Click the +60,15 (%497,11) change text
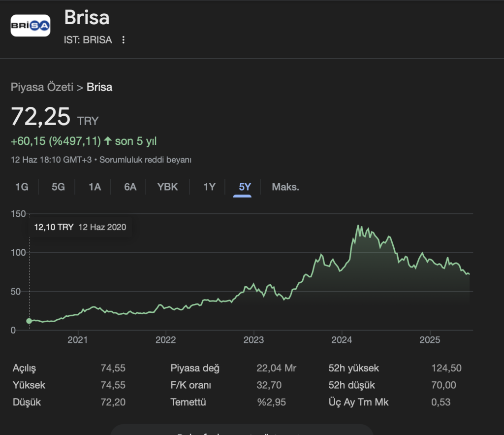 point(56,141)
